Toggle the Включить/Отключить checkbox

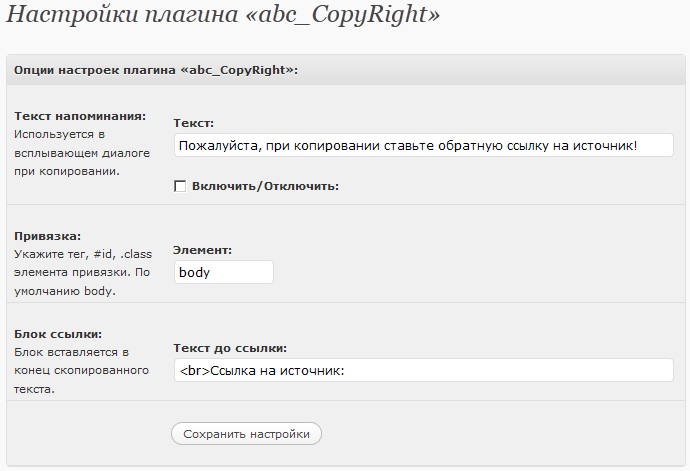point(180,186)
